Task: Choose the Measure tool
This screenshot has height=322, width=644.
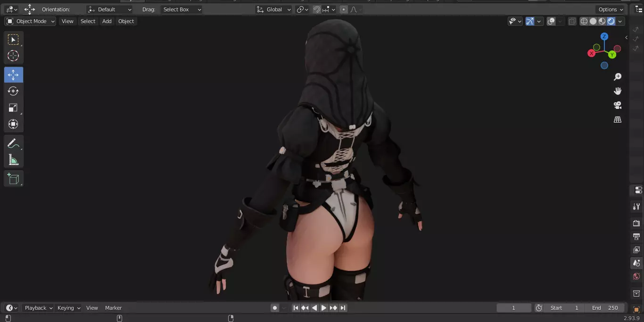Action: click(x=13, y=160)
